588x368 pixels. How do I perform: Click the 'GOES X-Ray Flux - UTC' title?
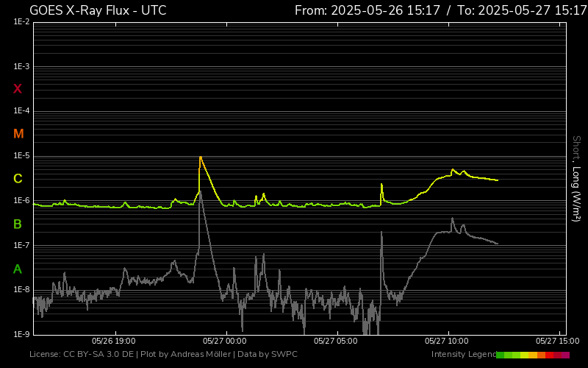98,10
